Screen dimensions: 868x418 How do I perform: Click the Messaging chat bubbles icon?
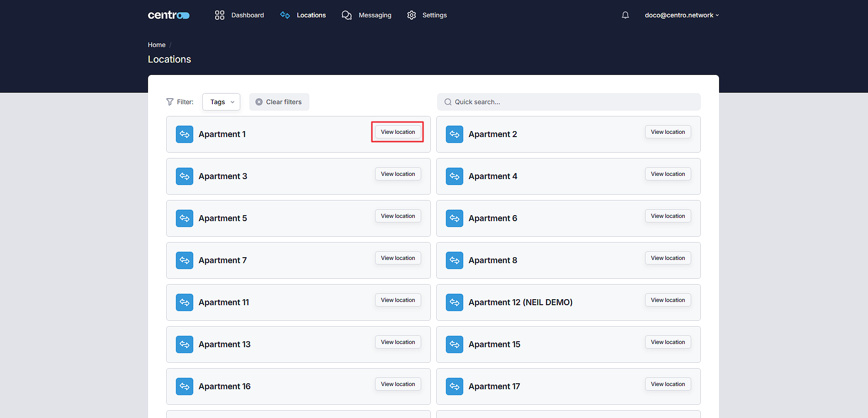(x=347, y=15)
